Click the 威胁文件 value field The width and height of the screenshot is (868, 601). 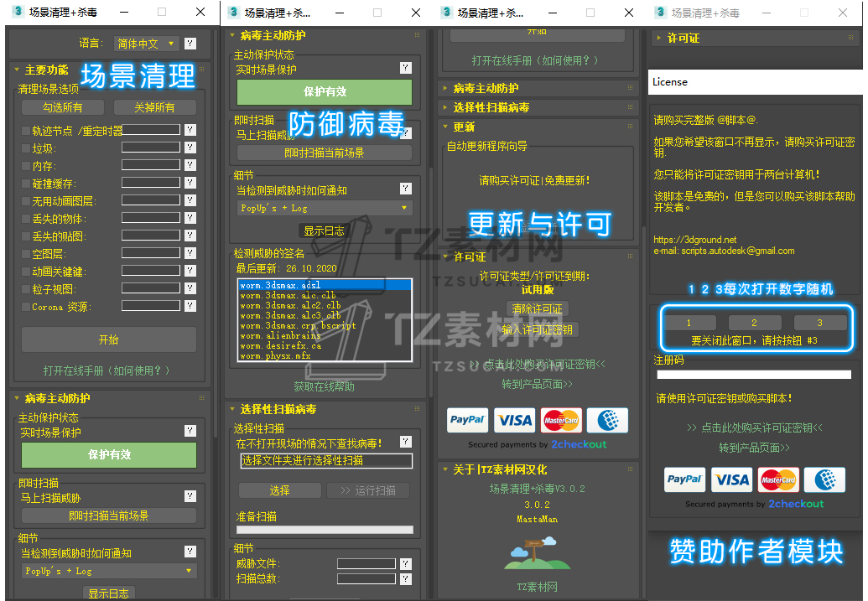click(366, 563)
